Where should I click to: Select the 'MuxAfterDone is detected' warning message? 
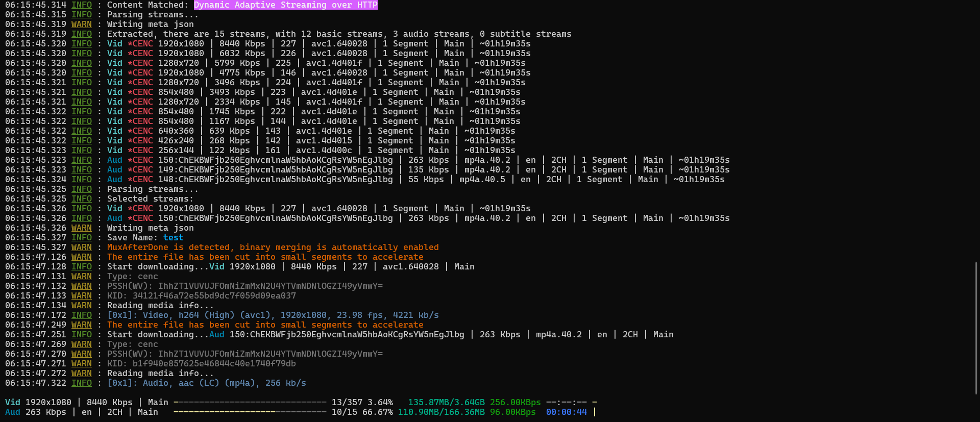pos(273,247)
